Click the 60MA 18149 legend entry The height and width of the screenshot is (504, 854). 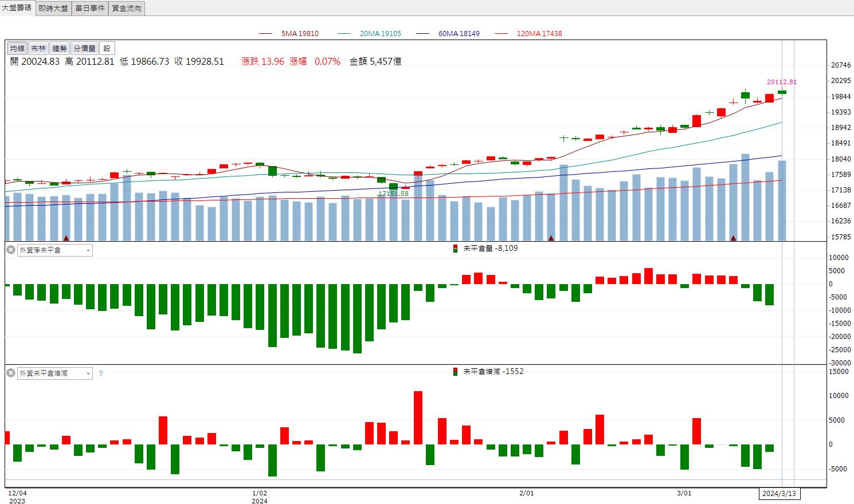[x=448, y=34]
